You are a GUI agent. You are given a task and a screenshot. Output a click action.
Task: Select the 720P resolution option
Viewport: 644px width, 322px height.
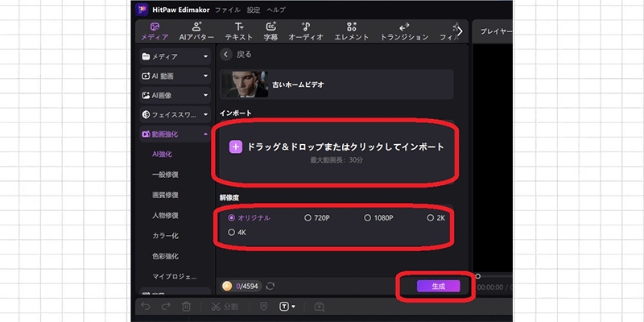316,218
